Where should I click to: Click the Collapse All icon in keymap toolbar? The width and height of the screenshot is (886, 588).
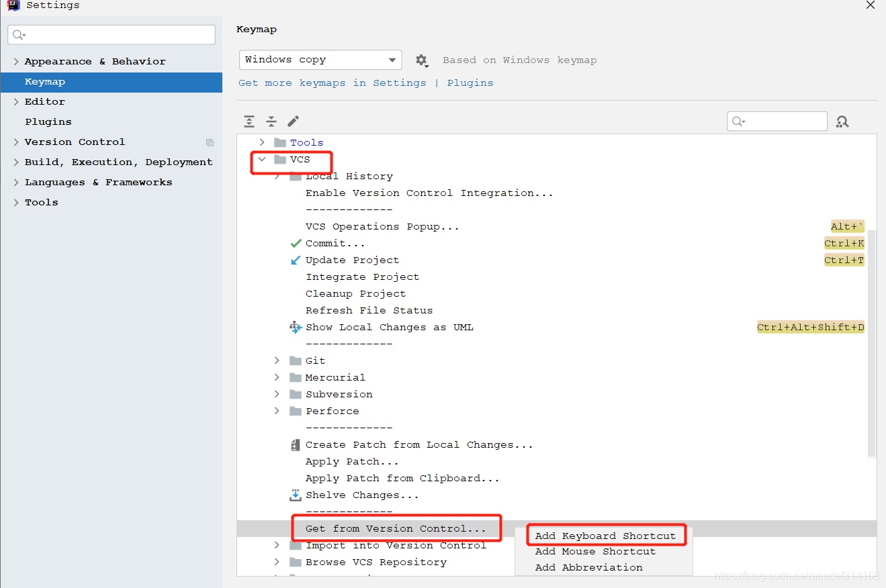[271, 121]
